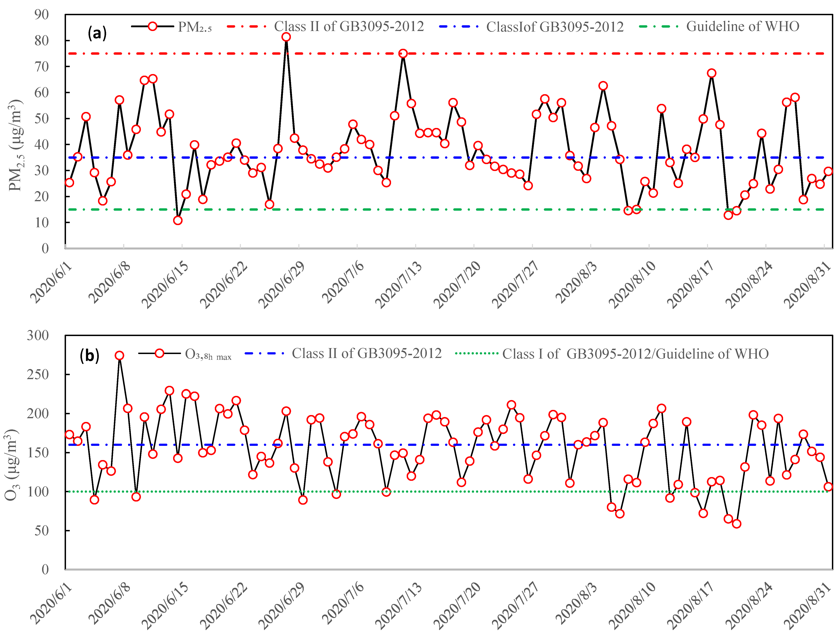The image size is (840, 635).
Task: Click the green dotted Class I legend line in panel (b)
Action: (x=477, y=354)
